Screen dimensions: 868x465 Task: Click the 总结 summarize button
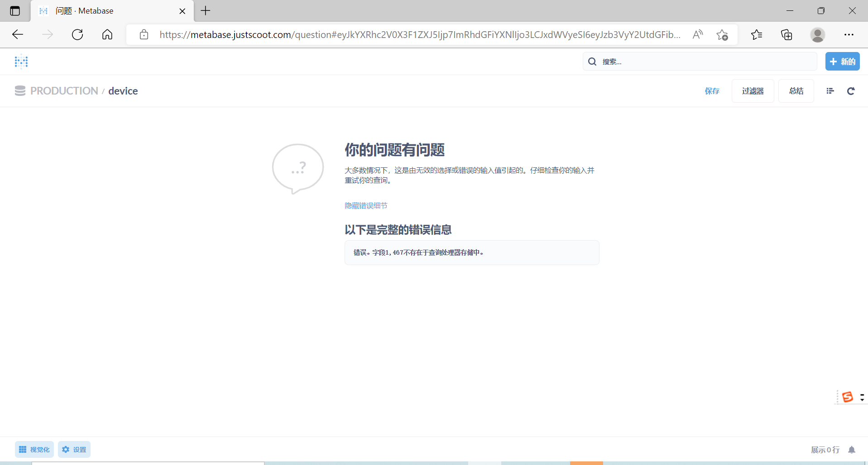click(x=796, y=91)
